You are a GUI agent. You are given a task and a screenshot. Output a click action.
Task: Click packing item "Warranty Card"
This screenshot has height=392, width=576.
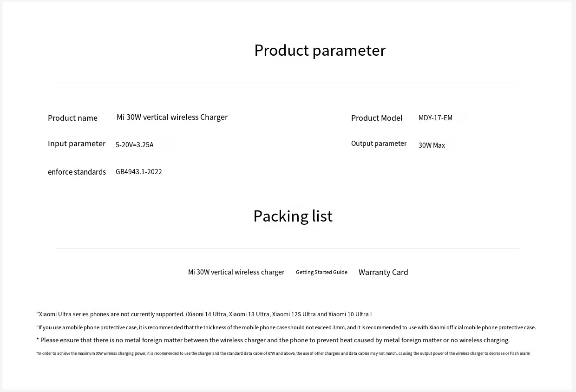[x=383, y=272]
